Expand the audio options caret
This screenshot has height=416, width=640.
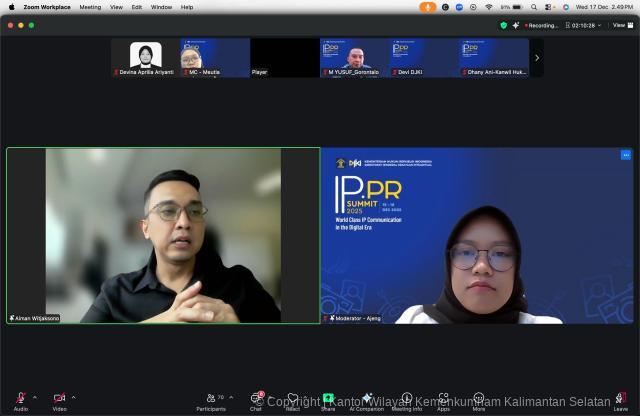(x=35, y=397)
